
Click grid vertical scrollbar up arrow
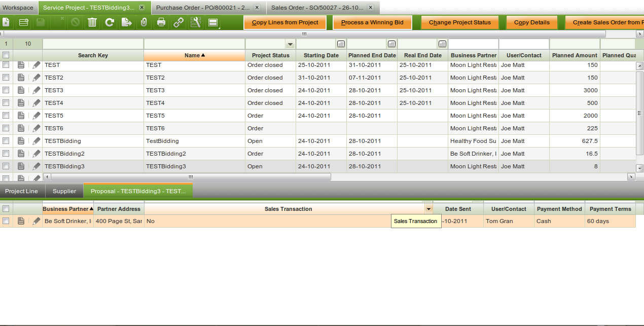point(639,66)
